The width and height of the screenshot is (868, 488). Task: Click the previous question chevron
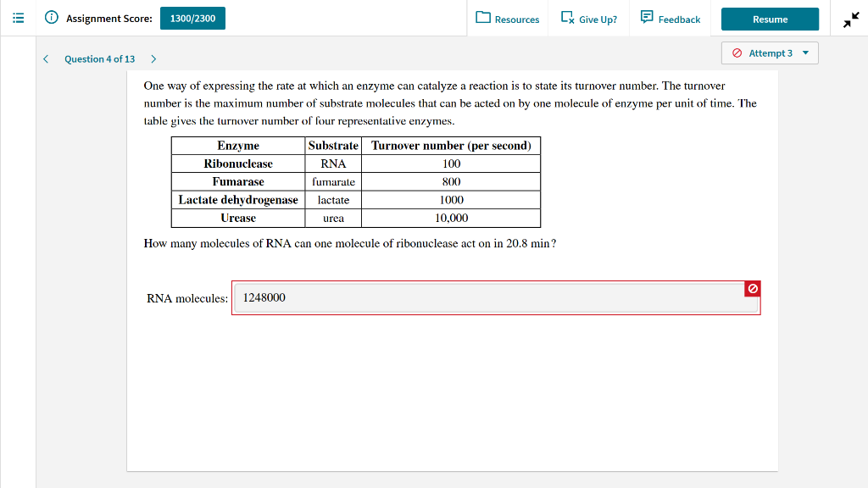[46, 58]
